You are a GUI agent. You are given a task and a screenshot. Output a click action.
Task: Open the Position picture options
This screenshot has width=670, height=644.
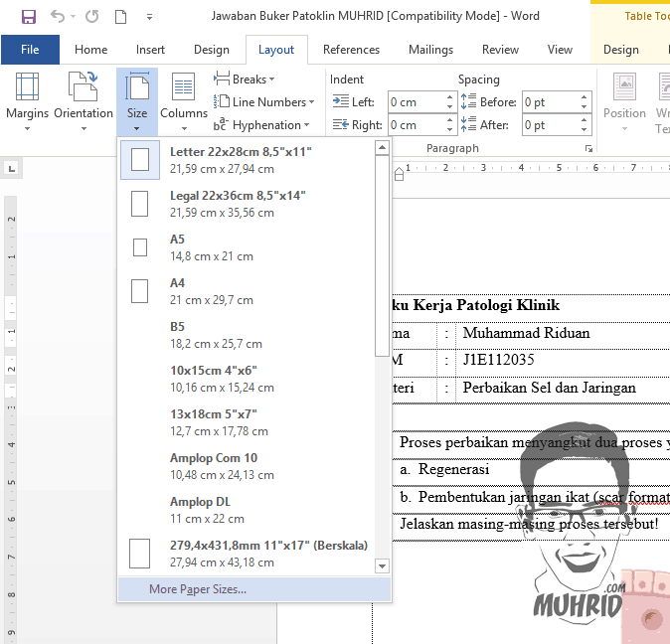pyautogui.click(x=624, y=101)
